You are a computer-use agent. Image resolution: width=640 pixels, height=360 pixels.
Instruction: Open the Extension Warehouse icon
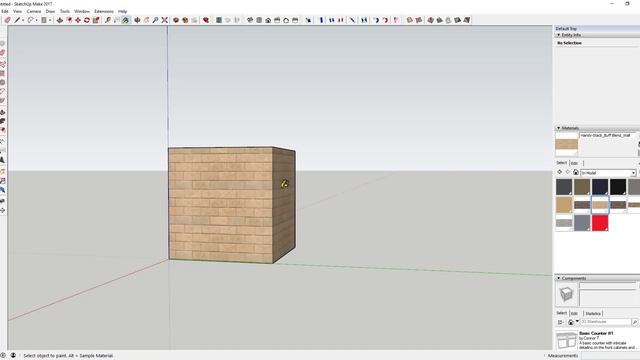(x=185, y=20)
